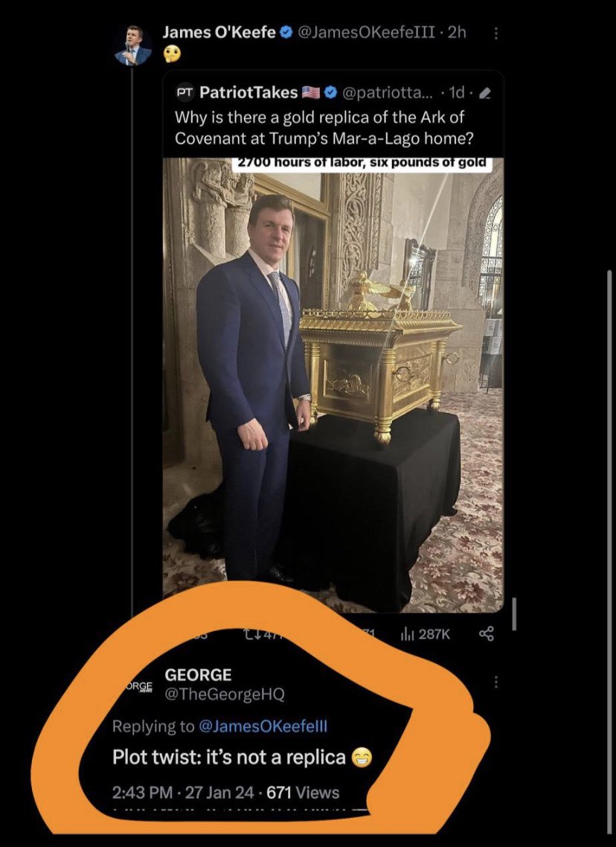Viewport: 616px width, 847px height.
Task: Click the share icon under the tweet
Action: (x=487, y=634)
